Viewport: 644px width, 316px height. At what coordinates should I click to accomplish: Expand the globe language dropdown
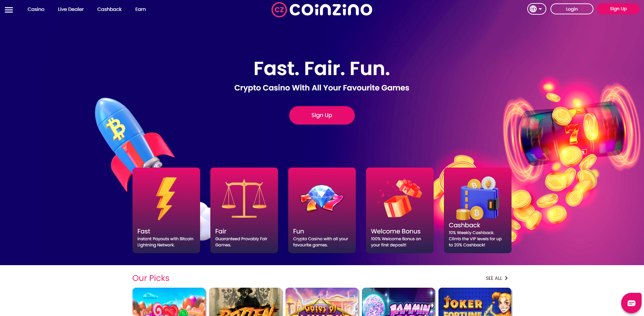[x=536, y=9]
